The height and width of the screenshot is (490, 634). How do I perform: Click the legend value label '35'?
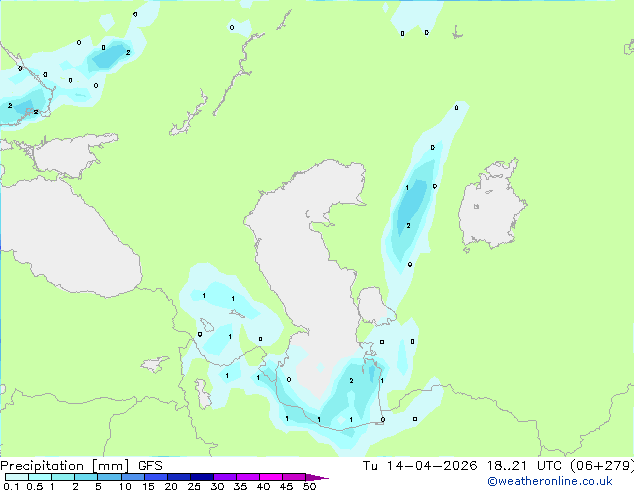click(x=240, y=486)
